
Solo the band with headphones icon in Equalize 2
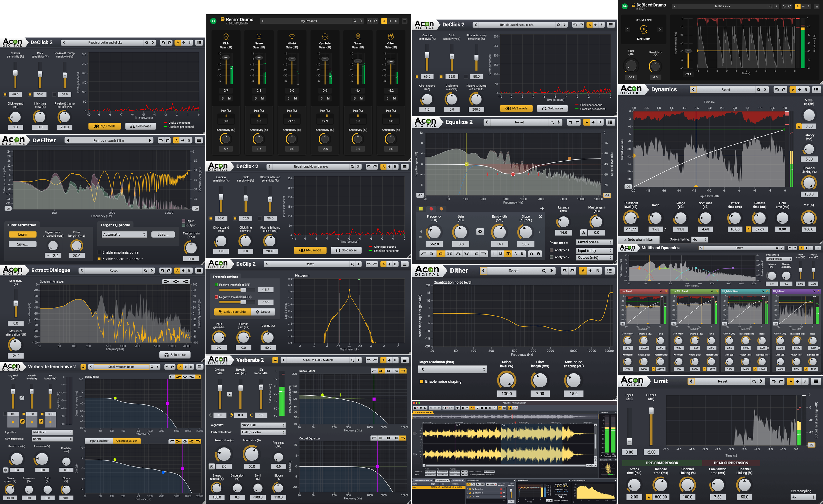tap(531, 254)
